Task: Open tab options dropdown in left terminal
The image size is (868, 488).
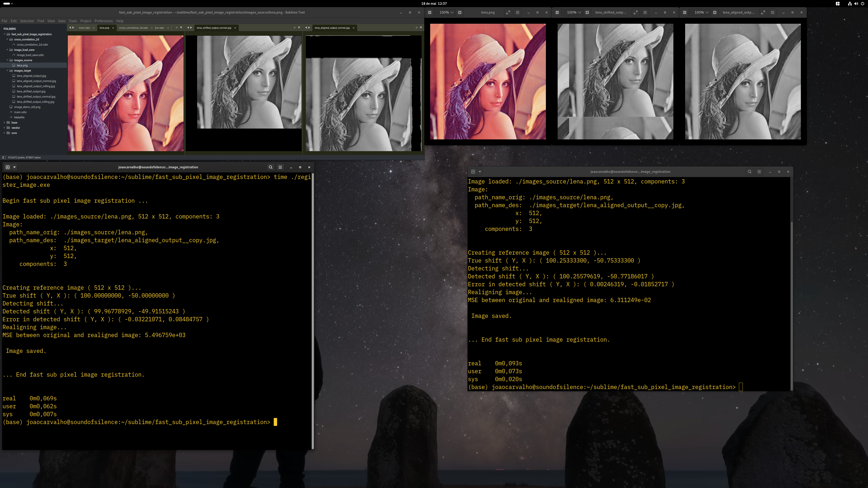Action: pos(14,167)
